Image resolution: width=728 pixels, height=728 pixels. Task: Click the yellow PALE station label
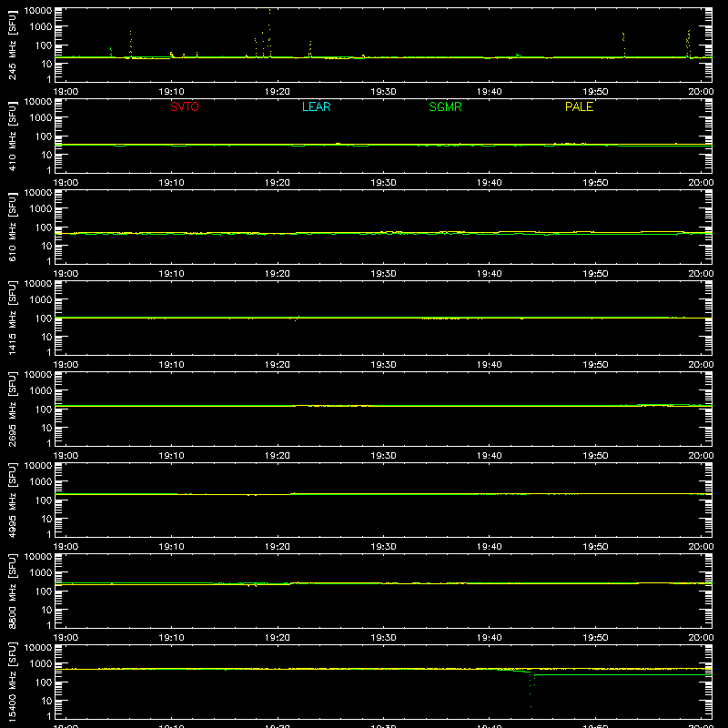(579, 106)
